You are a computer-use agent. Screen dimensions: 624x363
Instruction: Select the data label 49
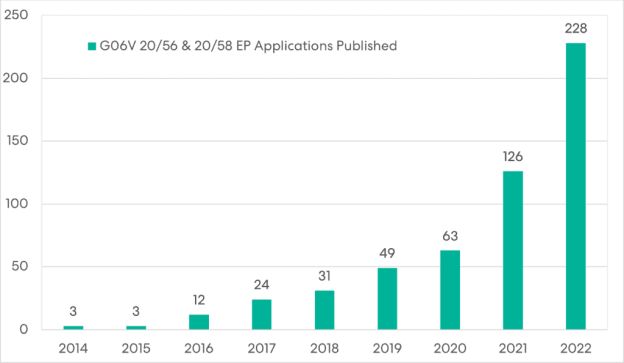387,253
